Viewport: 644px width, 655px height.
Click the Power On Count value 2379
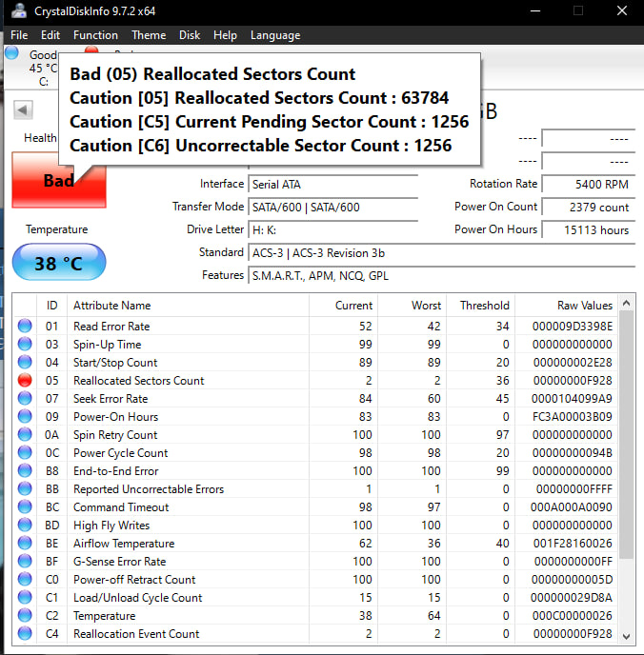coord(589,208)
